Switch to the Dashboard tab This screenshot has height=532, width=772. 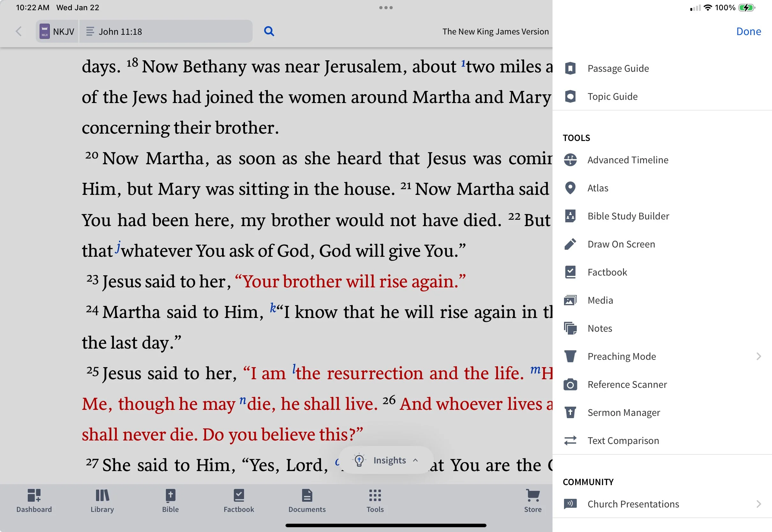[x=34, y=500]
